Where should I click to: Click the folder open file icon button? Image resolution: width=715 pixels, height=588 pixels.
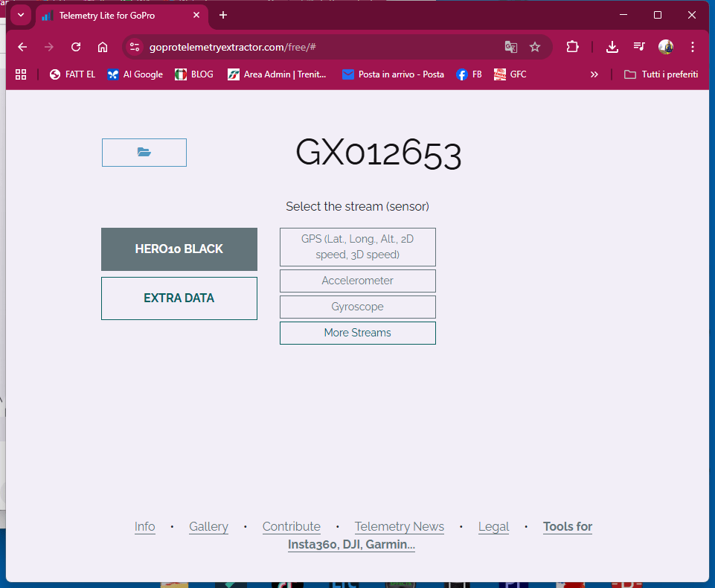144,153
